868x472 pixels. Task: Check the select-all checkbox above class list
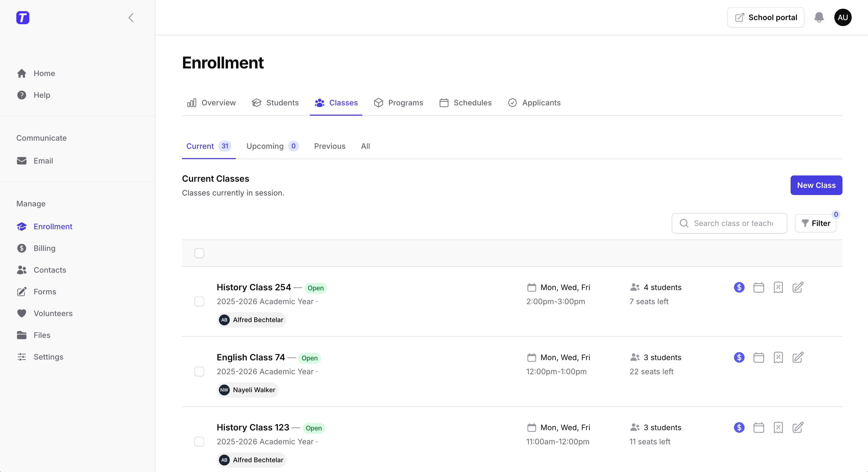tap(199, 253)
